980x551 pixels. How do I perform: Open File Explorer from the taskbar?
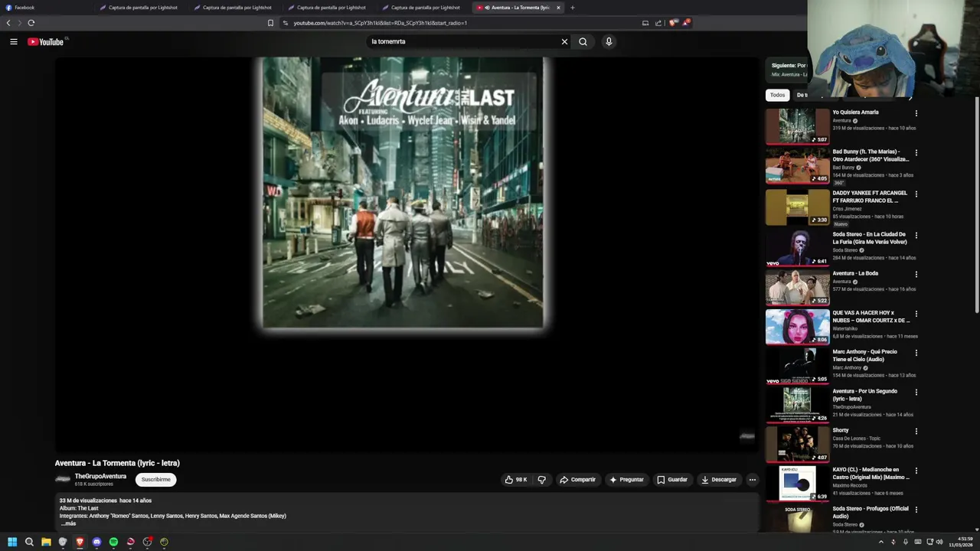coord(46,542)
